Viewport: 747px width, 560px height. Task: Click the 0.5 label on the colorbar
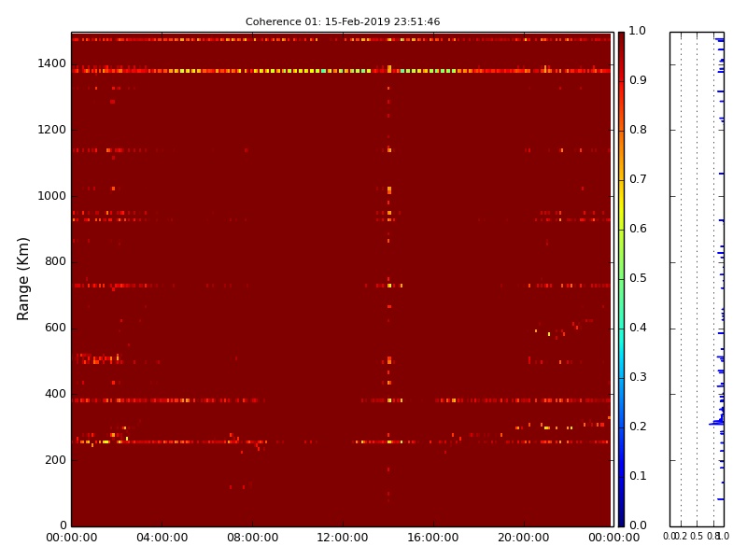[638, 278]
